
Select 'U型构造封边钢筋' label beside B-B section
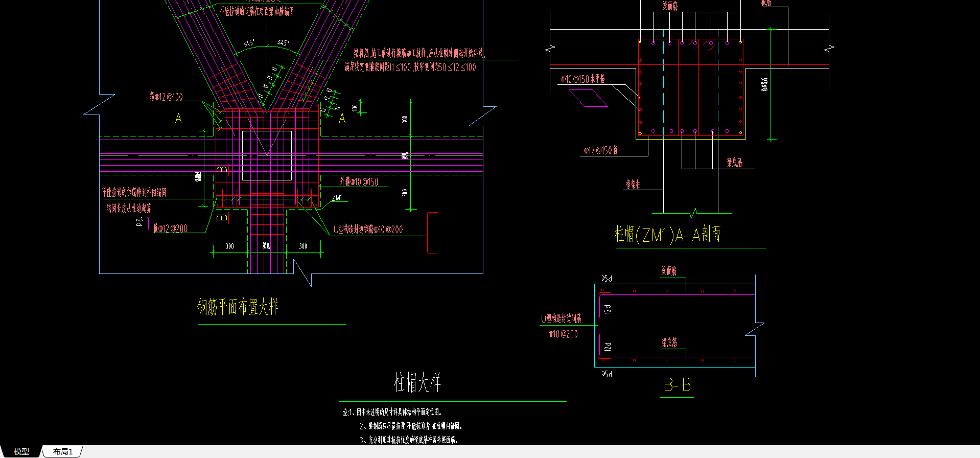tap(561, 318)
